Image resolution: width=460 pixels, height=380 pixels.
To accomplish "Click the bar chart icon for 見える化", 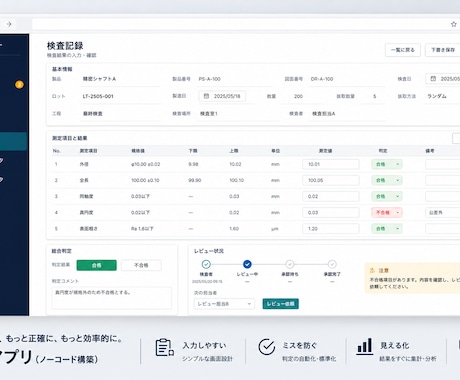I will pos(365,347).
